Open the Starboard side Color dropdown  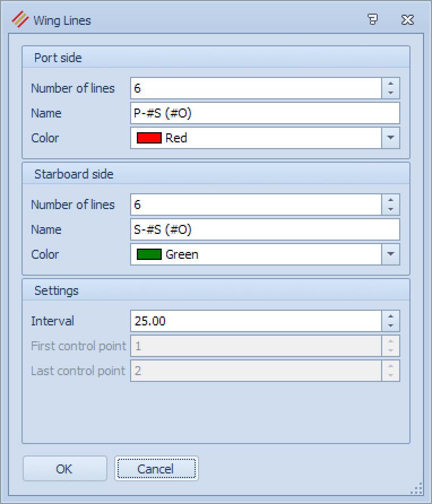click(391, 254)
